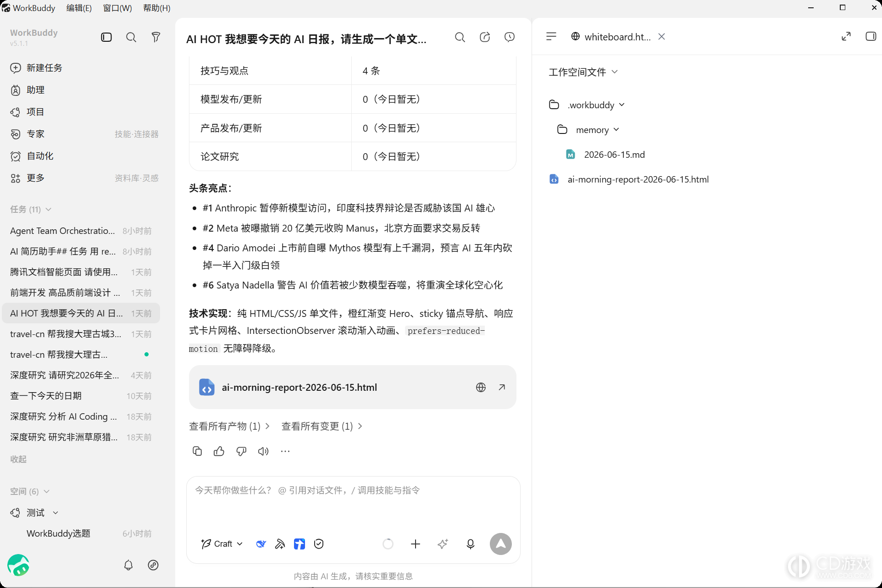Toggle the right side panel icon

(x=871, y=36)
